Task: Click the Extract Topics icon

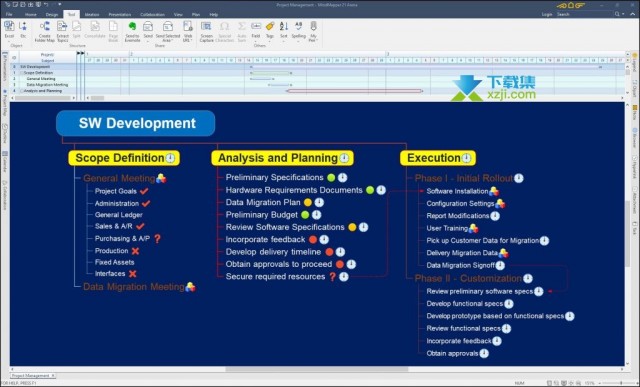Action: [x=62, y=27]
